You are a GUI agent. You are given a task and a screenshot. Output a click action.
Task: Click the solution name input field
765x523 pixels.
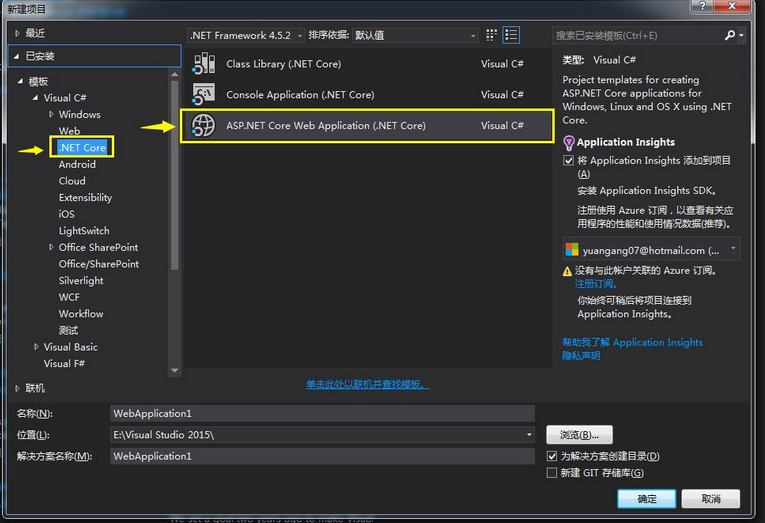(322, 456)
